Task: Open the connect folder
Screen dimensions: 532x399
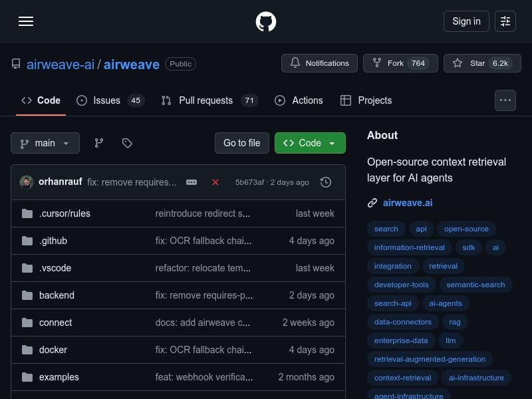Action: pos(56,323)
